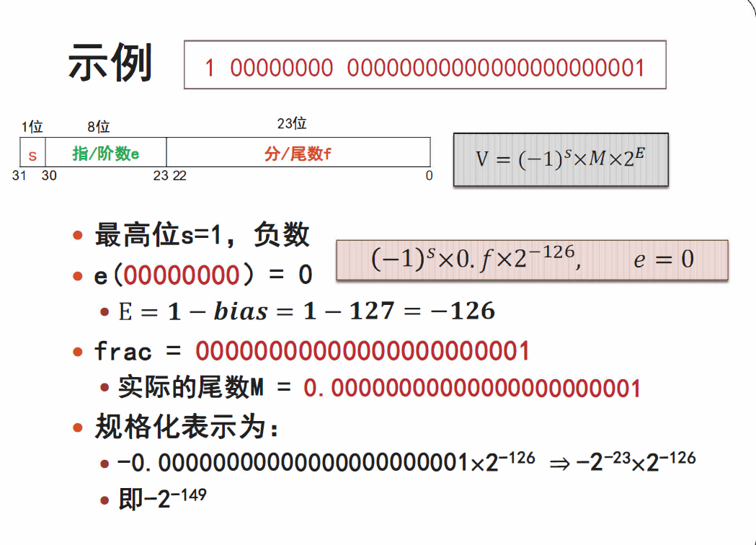Click the bullet 最高位s=1，负数
This screenshot has height=545, width=756.
[202, 235]
